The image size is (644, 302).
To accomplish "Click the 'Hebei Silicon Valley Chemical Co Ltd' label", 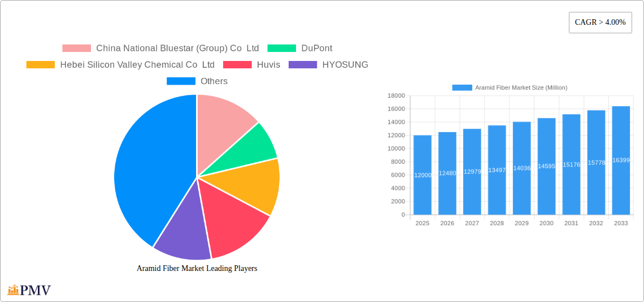I will coord(137,65).
